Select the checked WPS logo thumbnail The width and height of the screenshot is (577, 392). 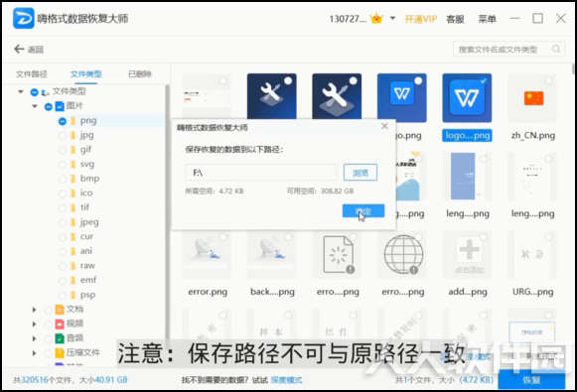click(467, 98)
